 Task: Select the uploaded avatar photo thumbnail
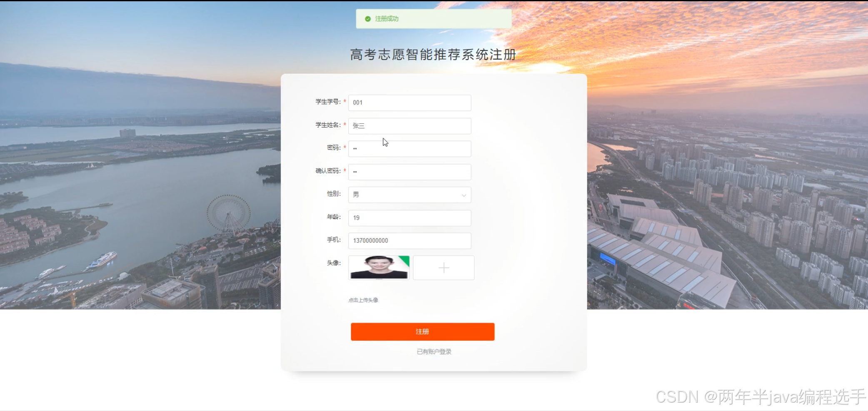pos(379,267)
